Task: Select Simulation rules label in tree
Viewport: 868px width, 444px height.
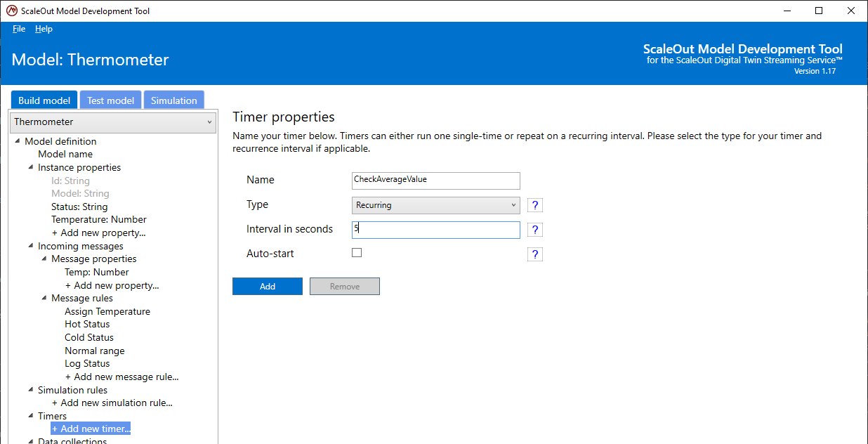Action: tap(72, 390)
